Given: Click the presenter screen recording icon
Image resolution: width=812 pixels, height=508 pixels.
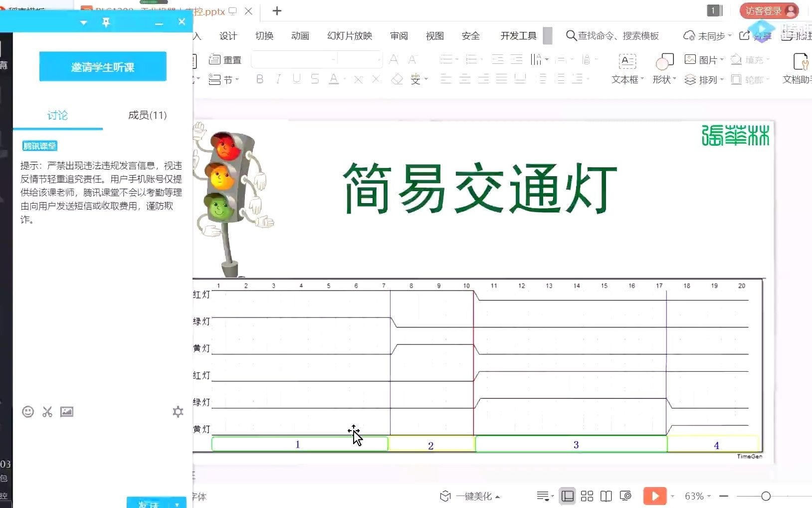Looking at the screenshot, I should tap(625, 496).
